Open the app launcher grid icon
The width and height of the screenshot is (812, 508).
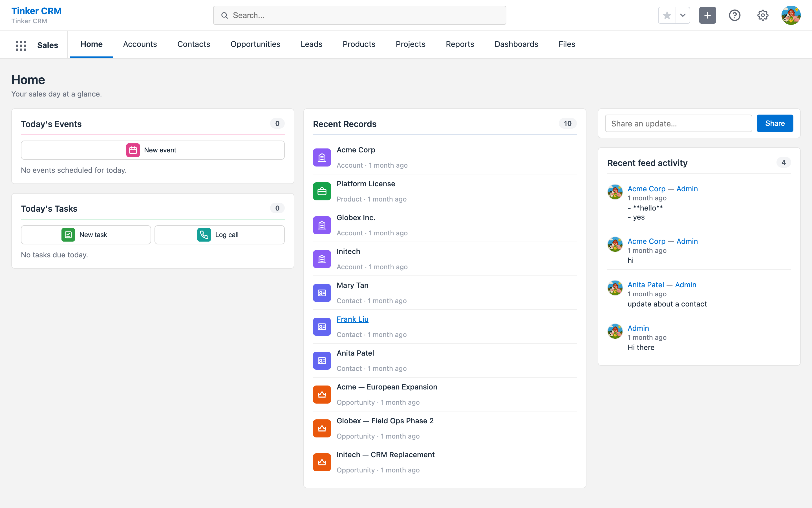point(21,45)
